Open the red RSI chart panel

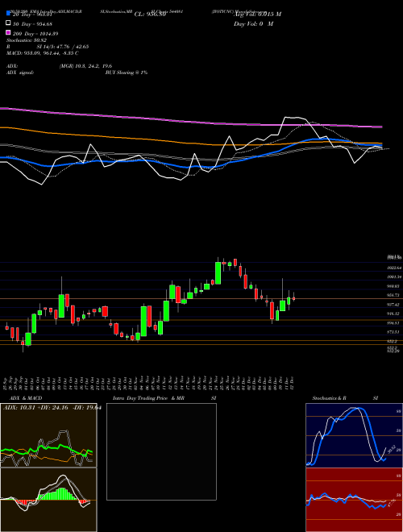point(354,500)
